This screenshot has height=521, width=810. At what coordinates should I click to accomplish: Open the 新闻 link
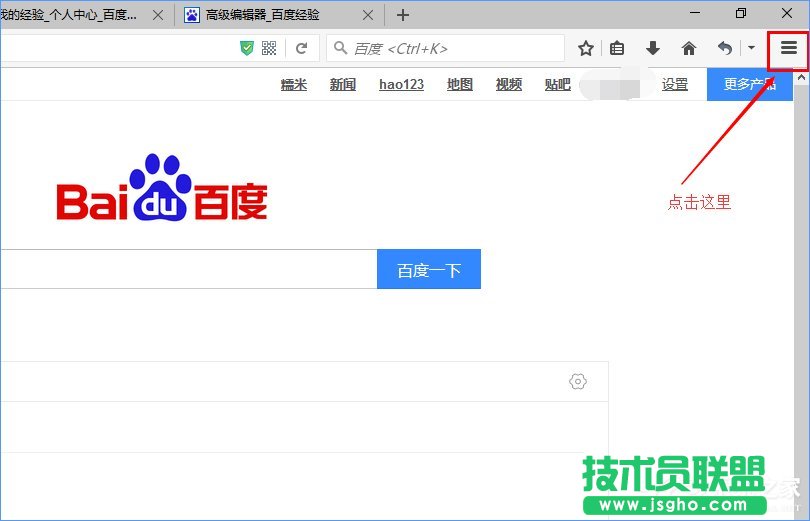coord(343,84)
